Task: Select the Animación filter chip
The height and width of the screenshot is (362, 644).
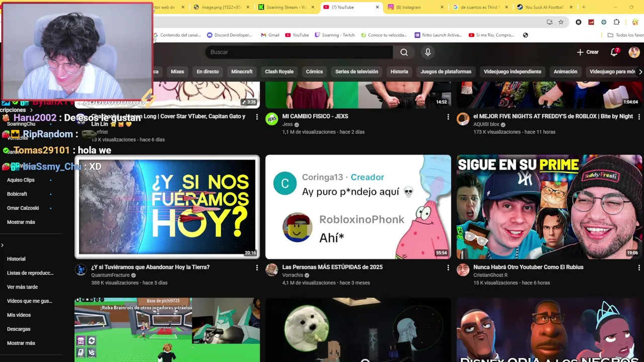Action: 566,71
